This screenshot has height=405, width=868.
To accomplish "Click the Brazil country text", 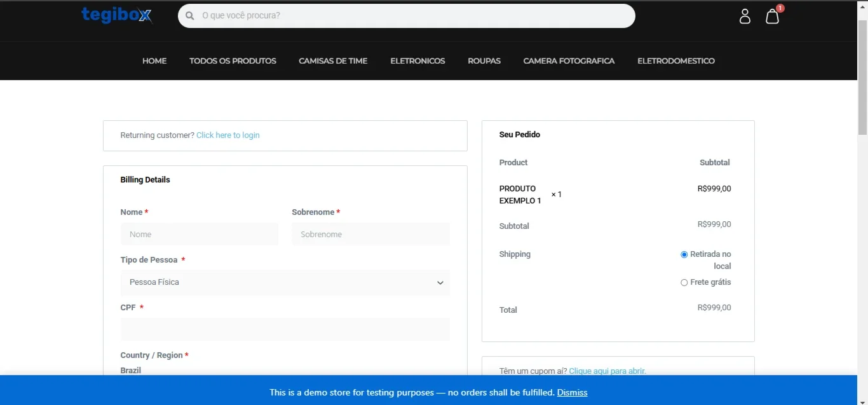I will [131, 371].
